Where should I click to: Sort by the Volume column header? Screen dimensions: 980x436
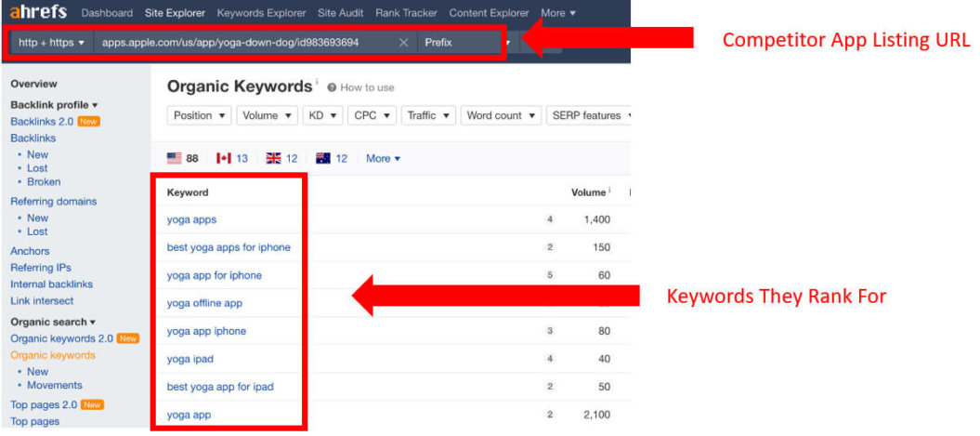pyautogui.click(x=591, y=192)
